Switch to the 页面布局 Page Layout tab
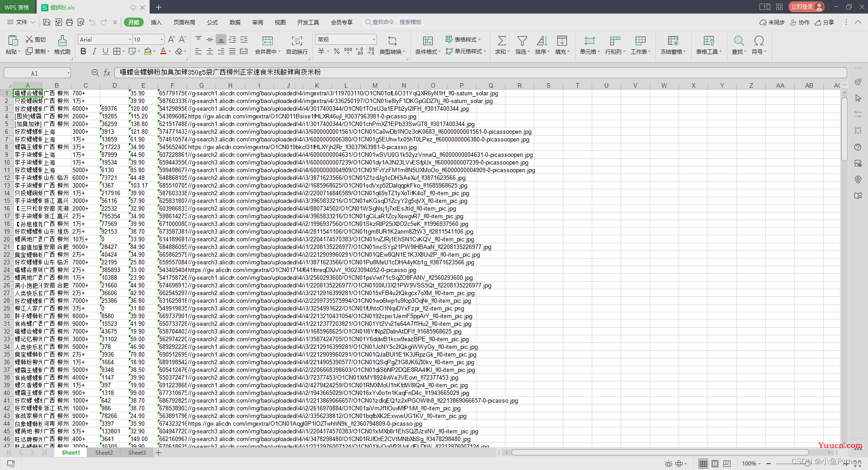This screenshot has height=470, width=868. 184,22
